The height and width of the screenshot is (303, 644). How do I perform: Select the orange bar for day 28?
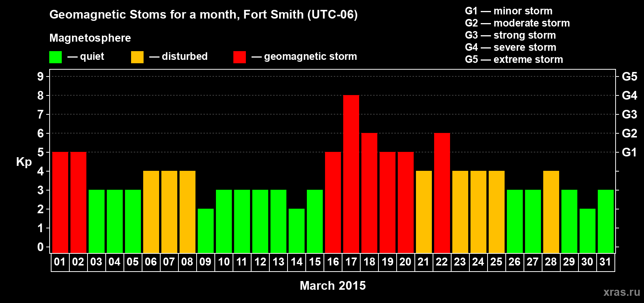[551, 212]
